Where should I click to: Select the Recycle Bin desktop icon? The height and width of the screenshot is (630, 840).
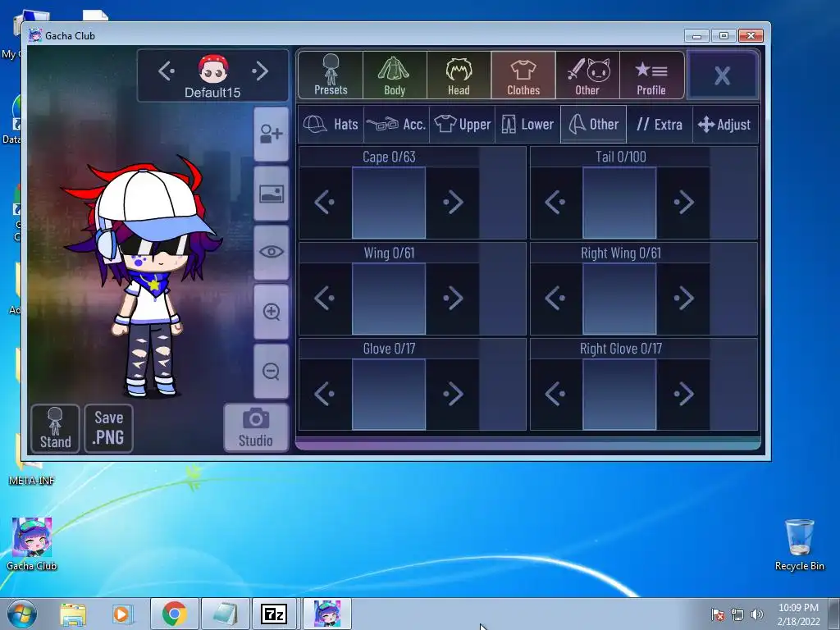pos(799,545)
